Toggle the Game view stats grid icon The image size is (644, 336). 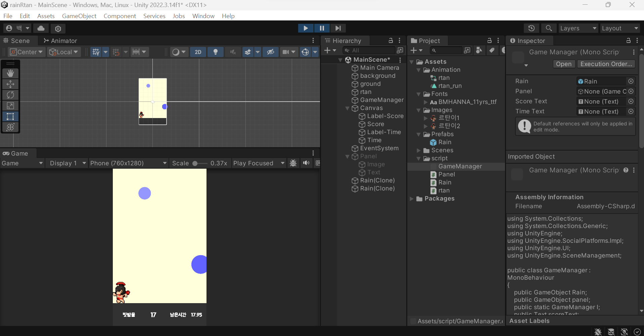[318, 163]
